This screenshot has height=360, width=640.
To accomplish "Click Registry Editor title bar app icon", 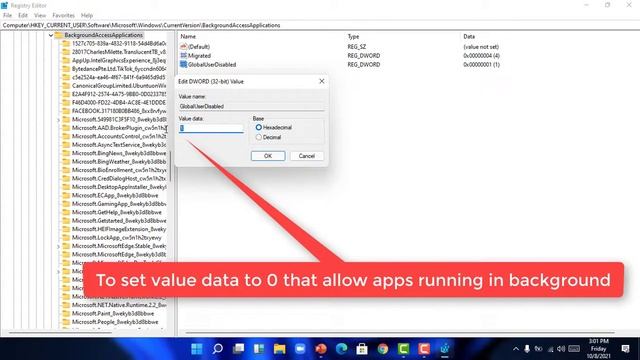I will point(4,5).
